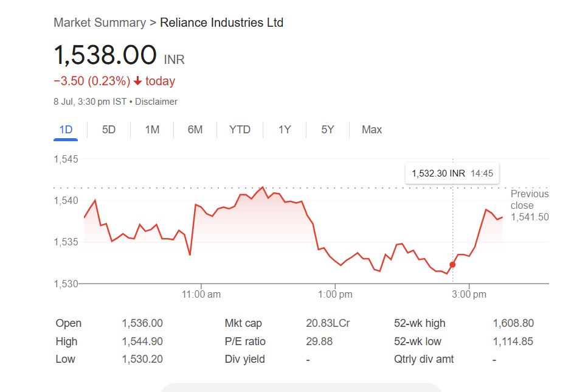Viewport: 588px width, 392px height.
Task: Open the Disclaimer link
Action: 156,102
